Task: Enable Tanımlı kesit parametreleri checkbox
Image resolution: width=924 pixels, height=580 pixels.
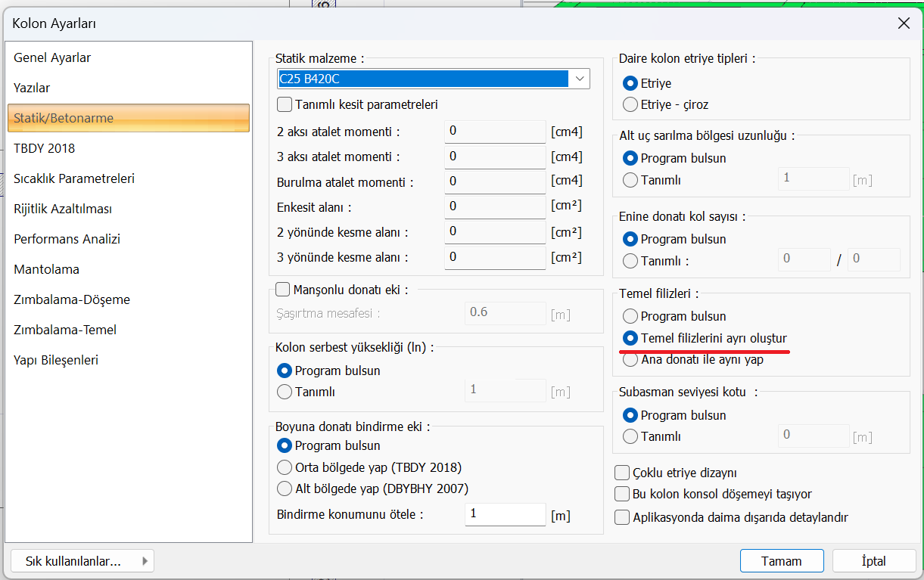Action: tap(285, 104)
